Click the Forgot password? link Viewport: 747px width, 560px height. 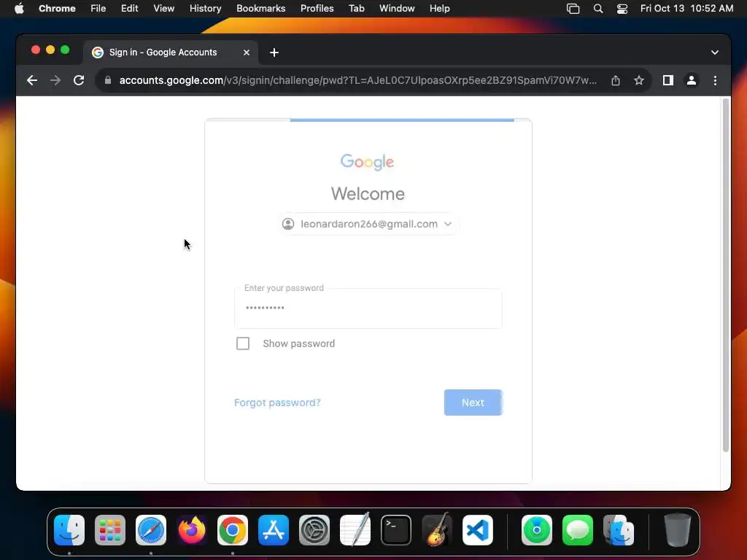tap(277, 402)
